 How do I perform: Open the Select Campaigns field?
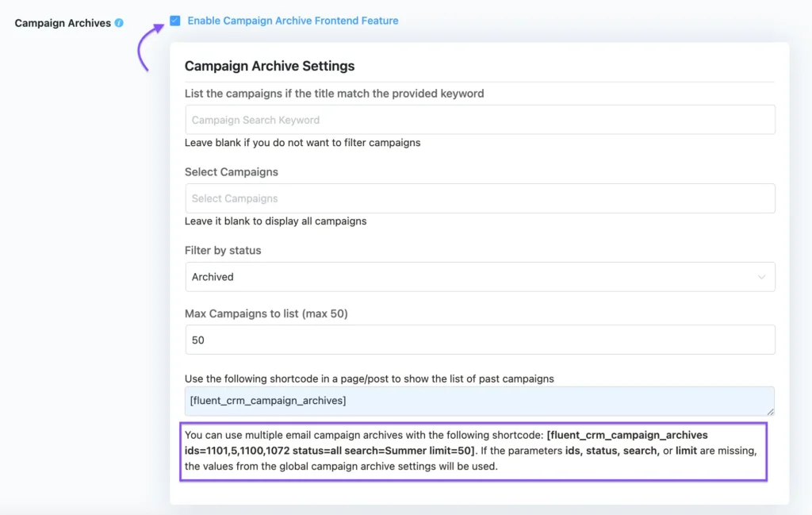[480, 198]
